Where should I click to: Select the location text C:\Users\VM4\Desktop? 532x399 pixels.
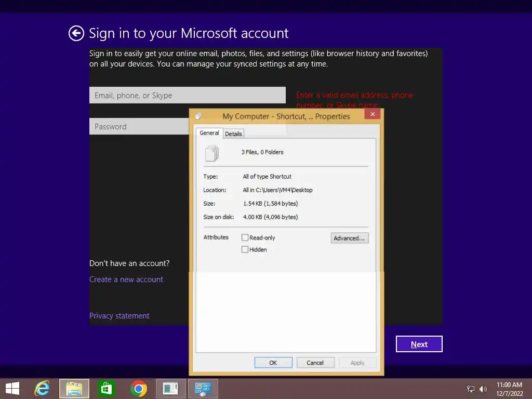click(284, 190)
